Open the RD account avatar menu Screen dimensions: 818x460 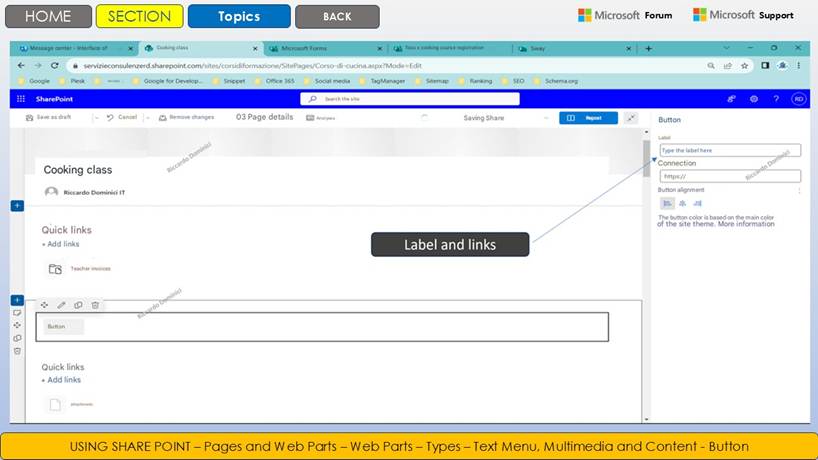[799, 99]
